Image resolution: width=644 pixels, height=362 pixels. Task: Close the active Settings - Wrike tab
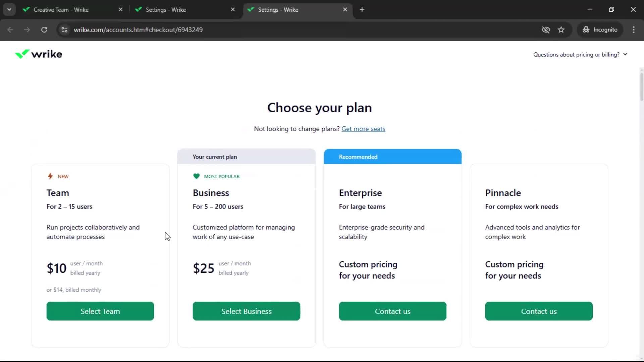(x=345, y=10)
